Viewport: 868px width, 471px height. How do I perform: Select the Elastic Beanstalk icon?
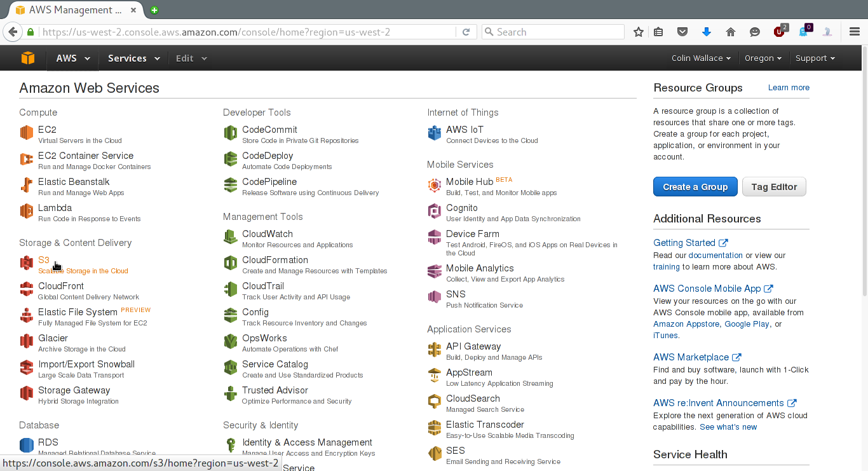[x=26, y=185]
